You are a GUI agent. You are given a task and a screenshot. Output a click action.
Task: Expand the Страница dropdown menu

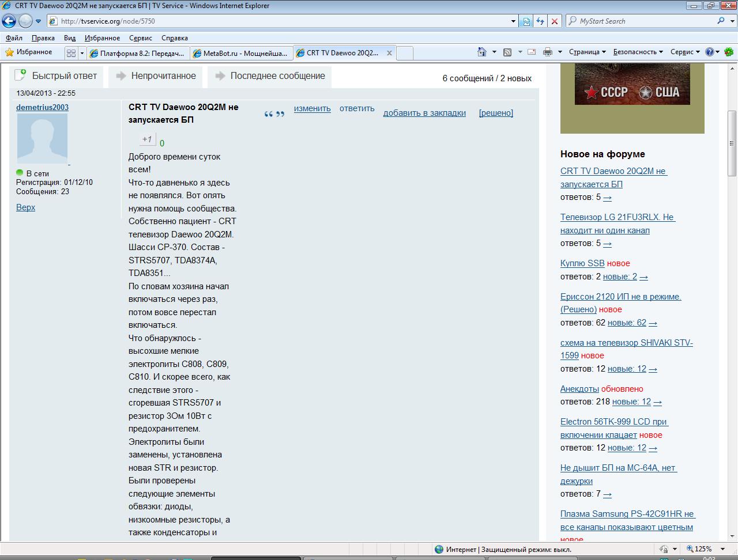coord(587,52)
